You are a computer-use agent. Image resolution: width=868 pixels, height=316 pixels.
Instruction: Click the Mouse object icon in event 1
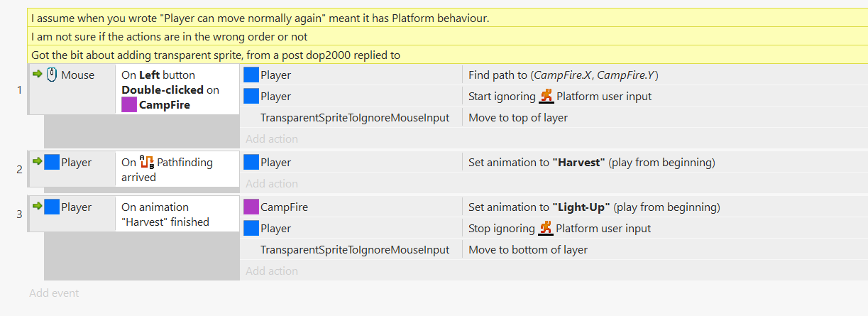coord(52,75)
